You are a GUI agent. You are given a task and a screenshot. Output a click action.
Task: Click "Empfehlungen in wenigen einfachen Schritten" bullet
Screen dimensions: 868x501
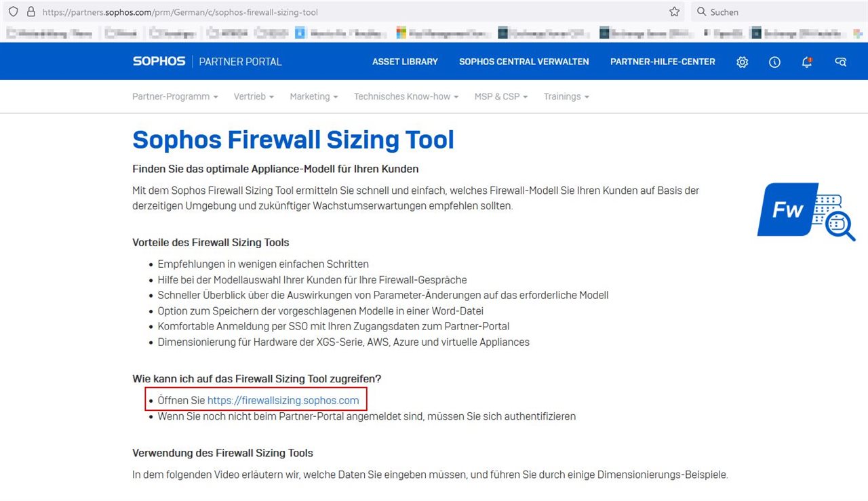263,264
